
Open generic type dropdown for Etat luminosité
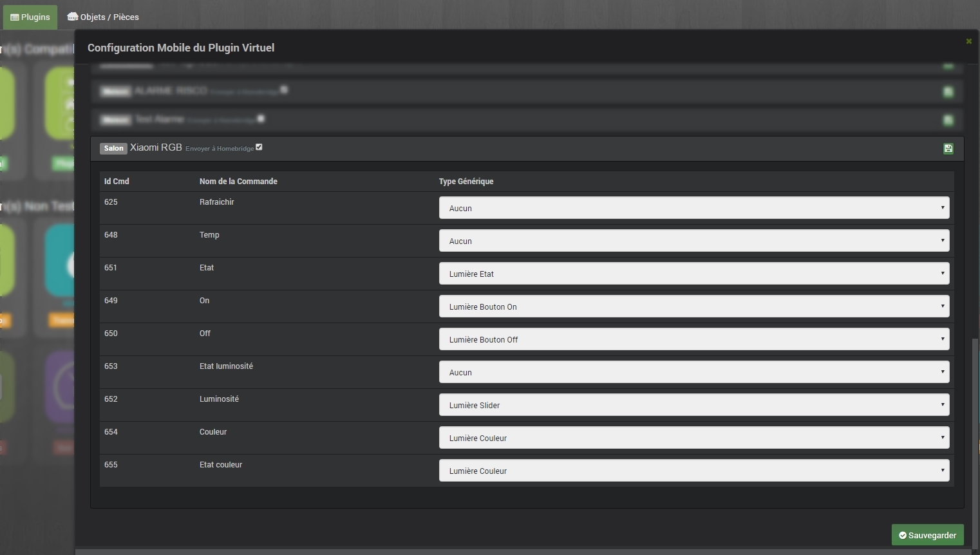tap(694, 372)
